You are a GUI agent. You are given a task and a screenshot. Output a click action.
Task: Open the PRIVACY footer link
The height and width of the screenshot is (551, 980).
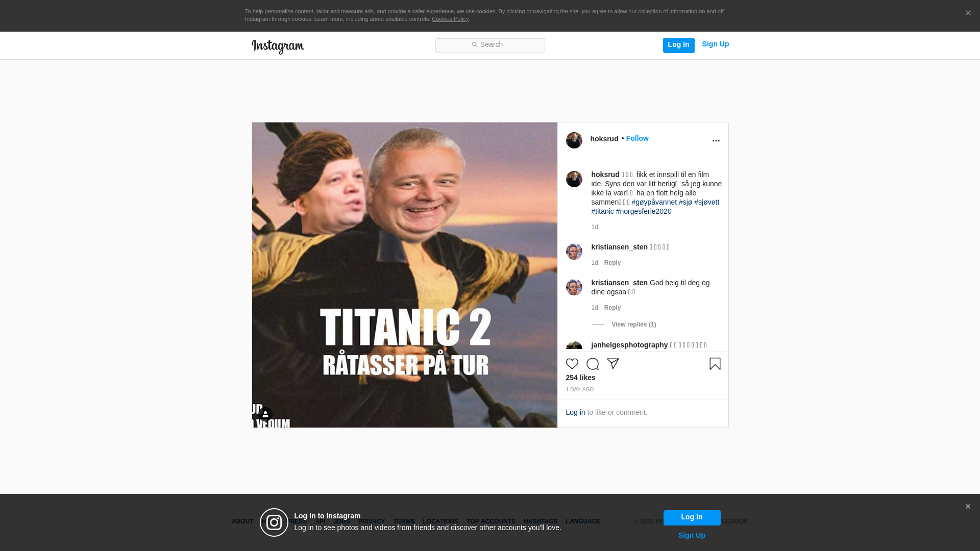(x=372, y=521)
